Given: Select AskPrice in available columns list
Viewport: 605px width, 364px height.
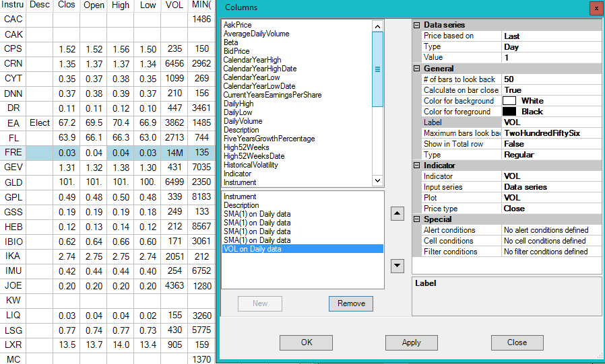Looking at the screenshot, I should pos(237,25).
